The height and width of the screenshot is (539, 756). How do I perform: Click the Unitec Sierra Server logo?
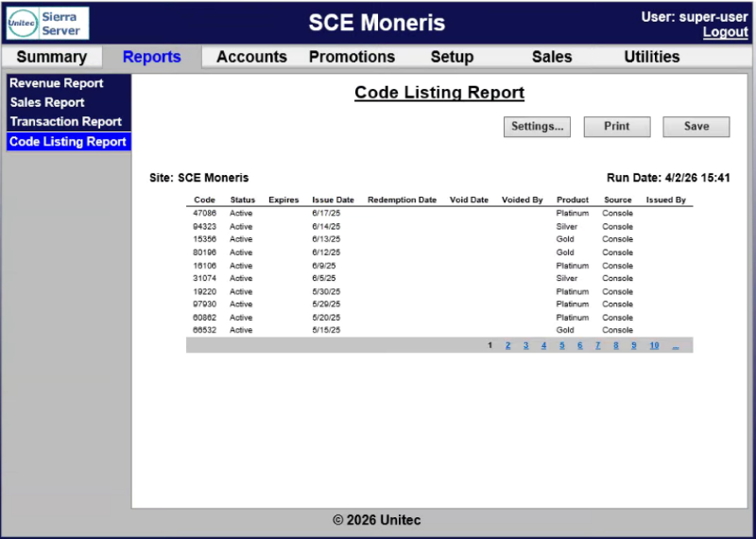48,23
